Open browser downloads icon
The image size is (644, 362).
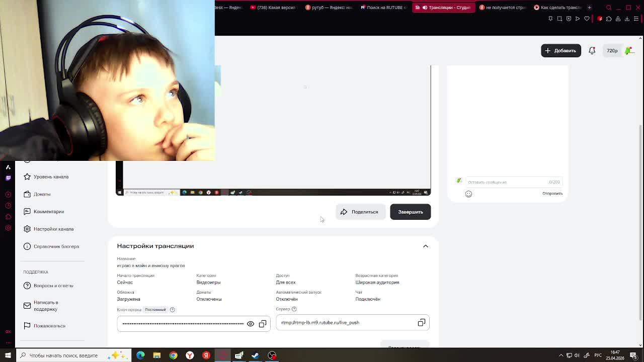tap(627, 19)
